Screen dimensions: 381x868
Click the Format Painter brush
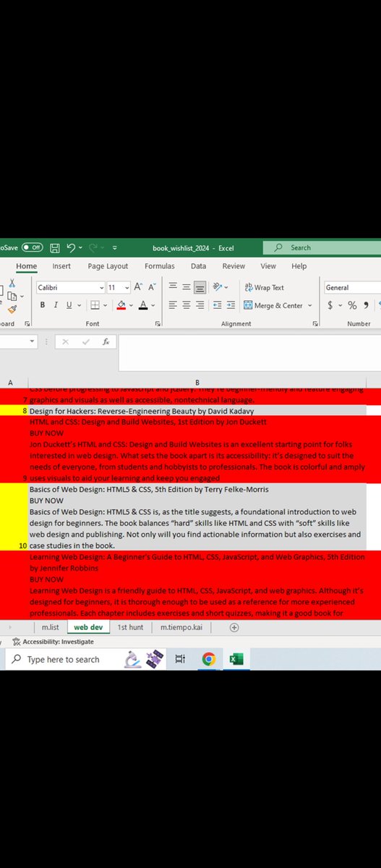pyautogui.click(x=13, y=309)
